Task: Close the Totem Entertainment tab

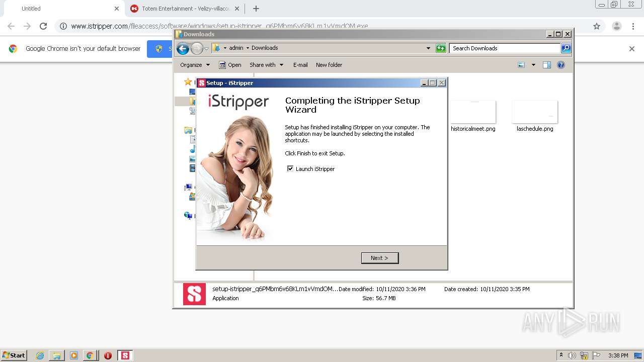Action: (237, 9)
